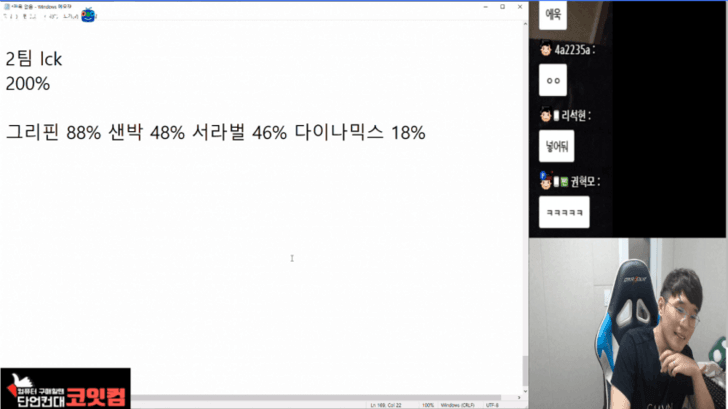Place cursor after 다이나믹스 18% text
The width and height of the screenshot is (728, 409).
428,133
